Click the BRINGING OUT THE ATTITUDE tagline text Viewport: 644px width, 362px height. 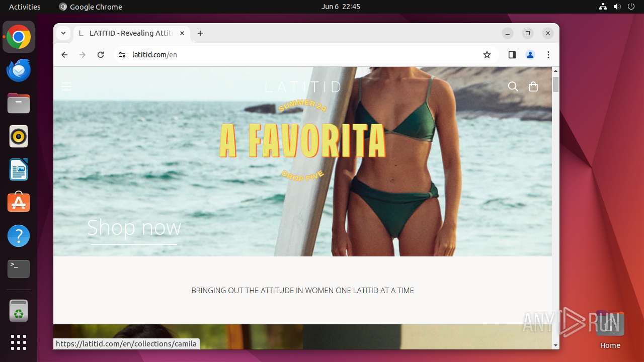pyautogui.click(x=302, y=290)
